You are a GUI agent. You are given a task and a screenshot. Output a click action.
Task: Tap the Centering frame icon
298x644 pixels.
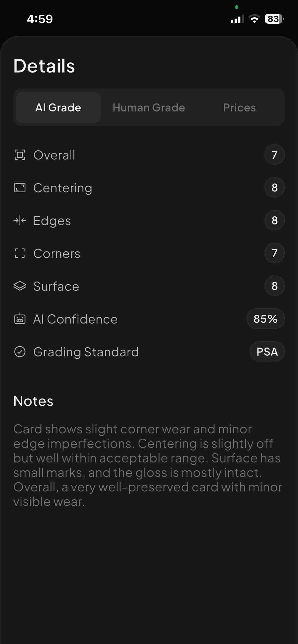(20, 188)
